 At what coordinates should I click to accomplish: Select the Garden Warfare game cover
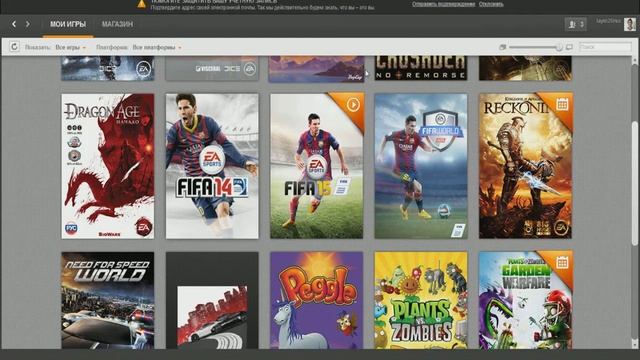tap(525, 300)
